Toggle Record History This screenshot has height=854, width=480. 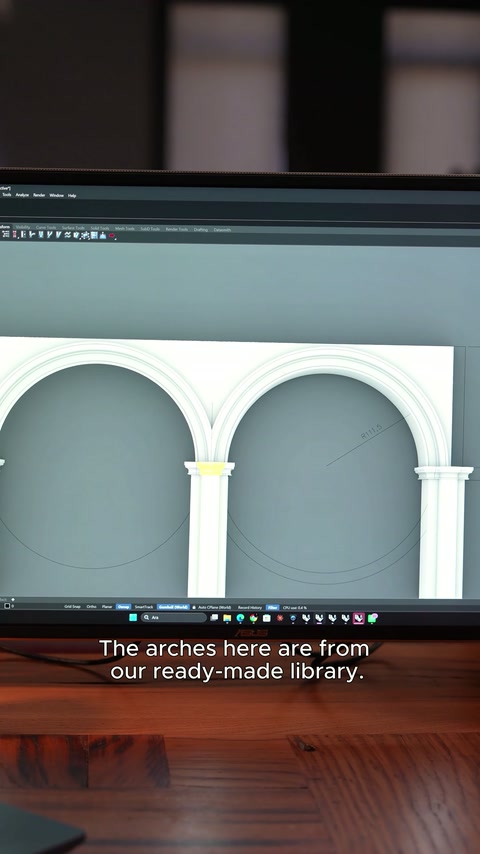pos(250,607)
